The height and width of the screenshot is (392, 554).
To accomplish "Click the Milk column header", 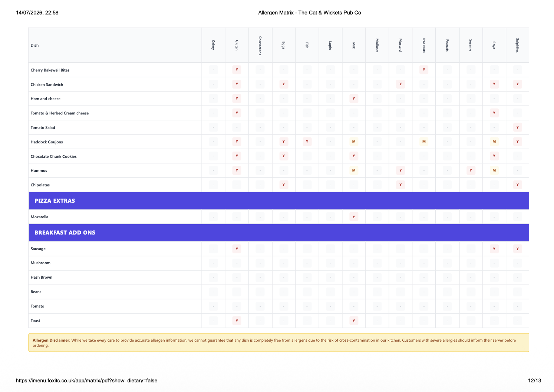I will pos(354,45).
